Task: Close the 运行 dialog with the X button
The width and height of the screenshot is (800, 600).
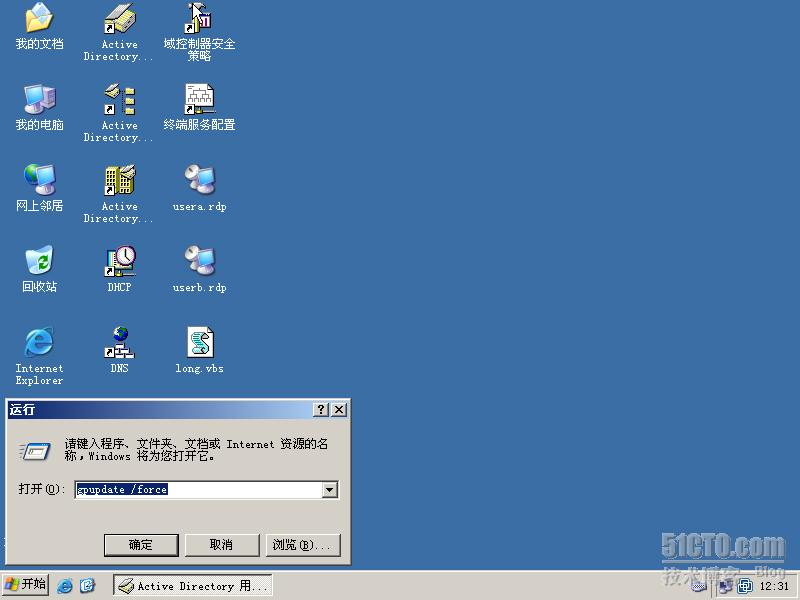Action: click(339, 410)
